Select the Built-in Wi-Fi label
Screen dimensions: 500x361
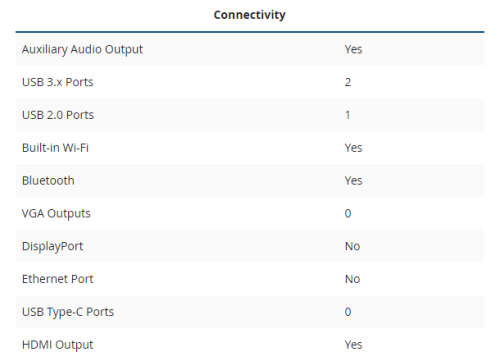[55, 148]
